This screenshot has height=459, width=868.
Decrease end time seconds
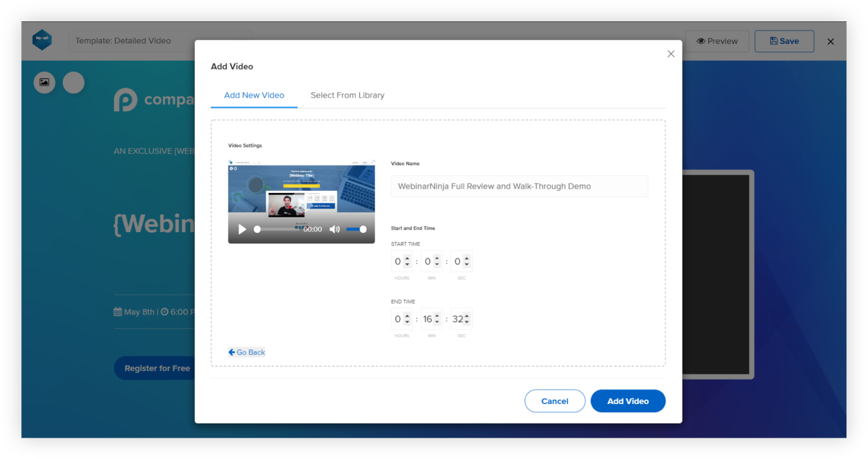[467, 322]
